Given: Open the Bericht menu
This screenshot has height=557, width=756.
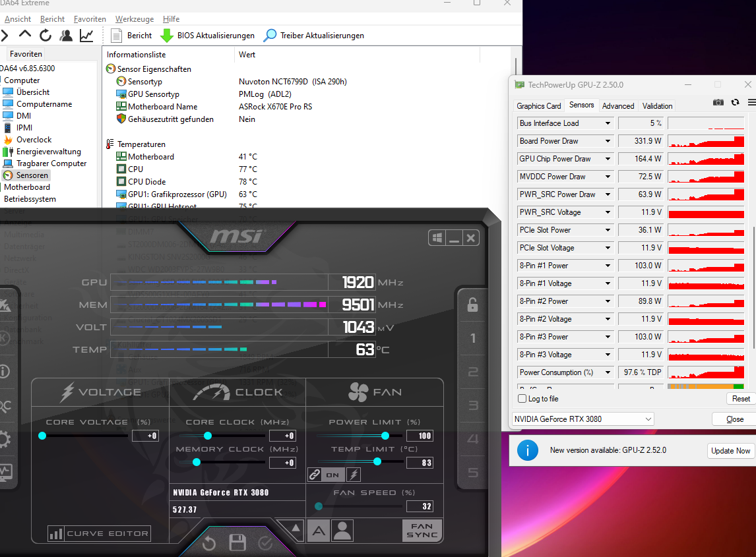Looking at the screenshot, I should click(52, 19).
